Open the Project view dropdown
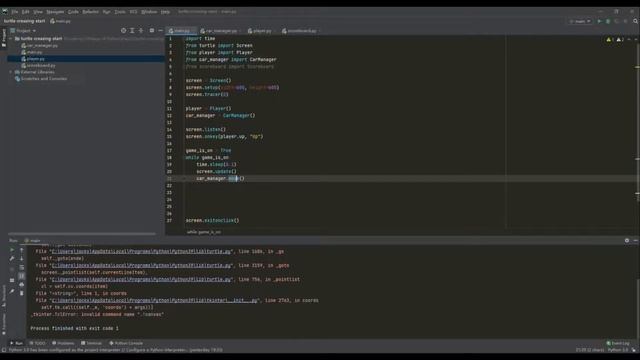This screenshot has width=640, height=360. 23,31
